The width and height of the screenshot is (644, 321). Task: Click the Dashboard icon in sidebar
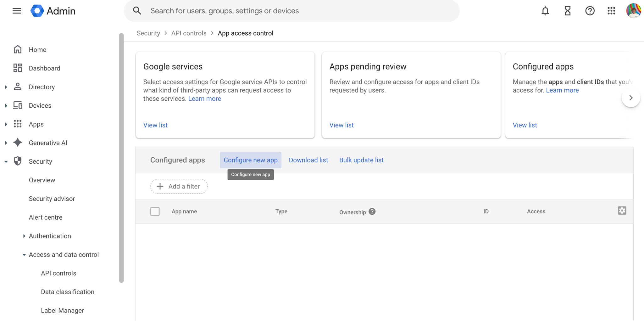[x=18, y=68]
